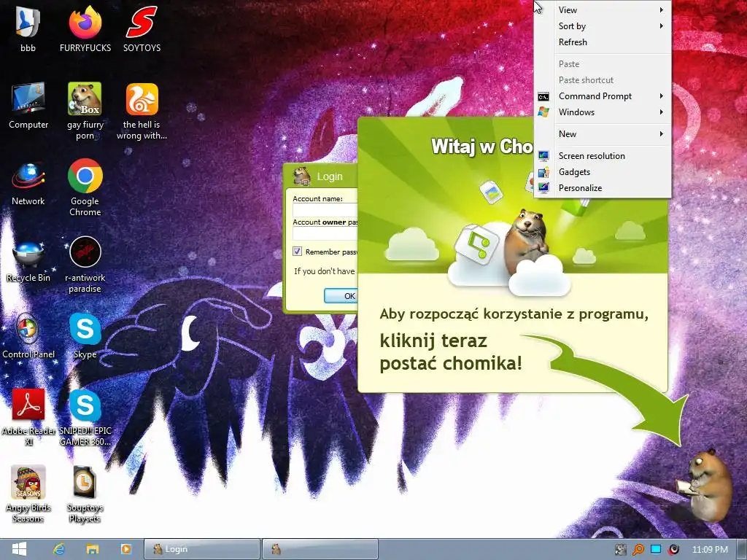Expand the Sort by submenu arrow
747x560 pixels.
[662, 26]
